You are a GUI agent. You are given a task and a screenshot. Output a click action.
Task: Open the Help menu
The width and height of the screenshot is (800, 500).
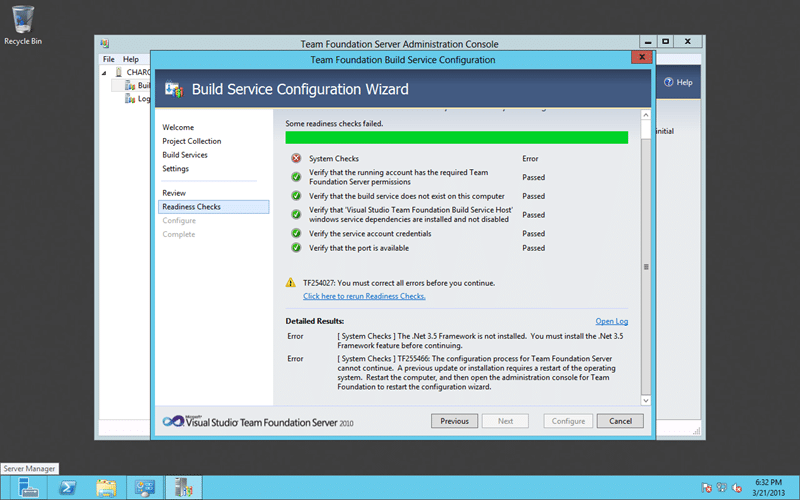131,59
